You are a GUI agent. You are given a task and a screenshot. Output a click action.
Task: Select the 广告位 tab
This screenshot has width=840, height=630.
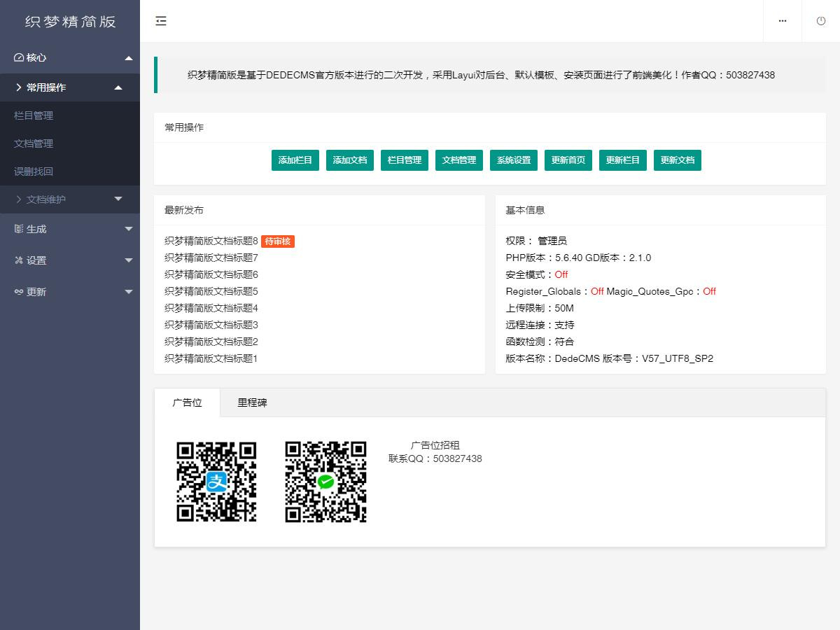click(187, 402)
